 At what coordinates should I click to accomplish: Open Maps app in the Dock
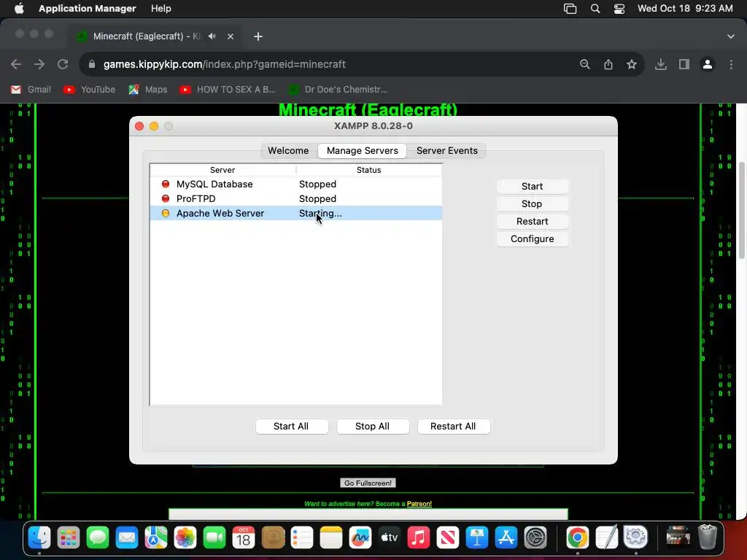156,537
